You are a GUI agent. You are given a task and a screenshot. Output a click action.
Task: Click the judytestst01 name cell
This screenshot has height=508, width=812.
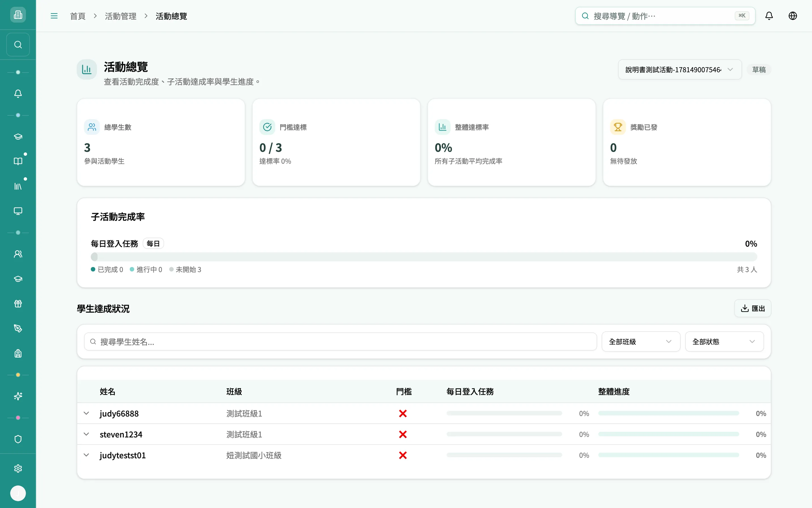coord(123,455)
